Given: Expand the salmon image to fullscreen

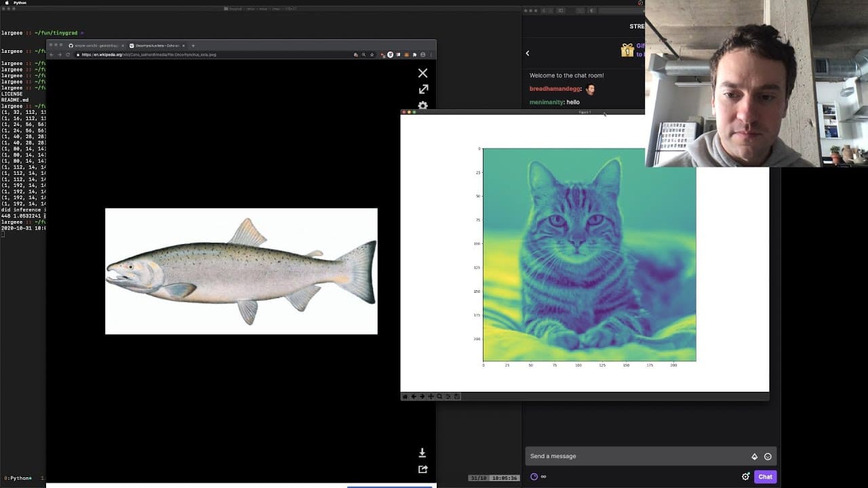Looking at the screenshot, I should [x=423, y=89].
